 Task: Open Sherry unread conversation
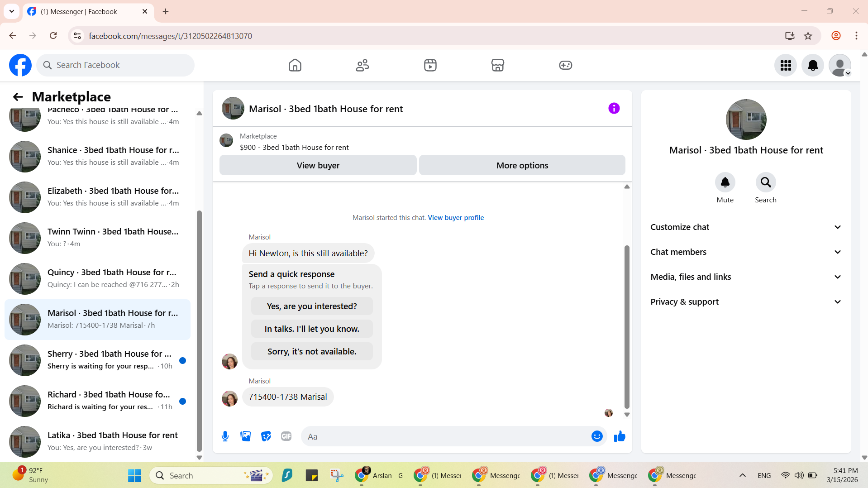(x=97, y=360)
